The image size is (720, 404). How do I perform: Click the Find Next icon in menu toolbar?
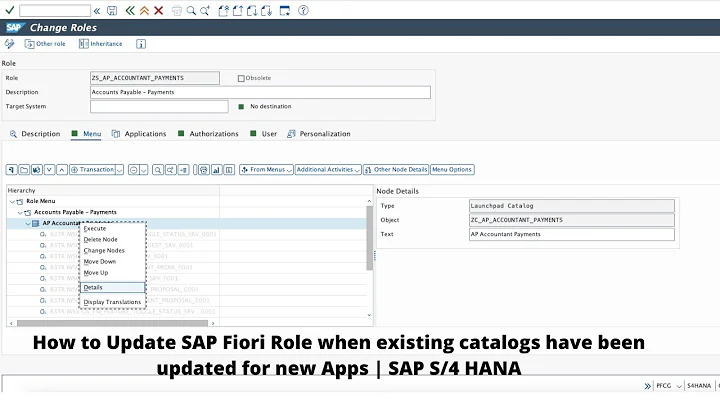click(170, 170)
